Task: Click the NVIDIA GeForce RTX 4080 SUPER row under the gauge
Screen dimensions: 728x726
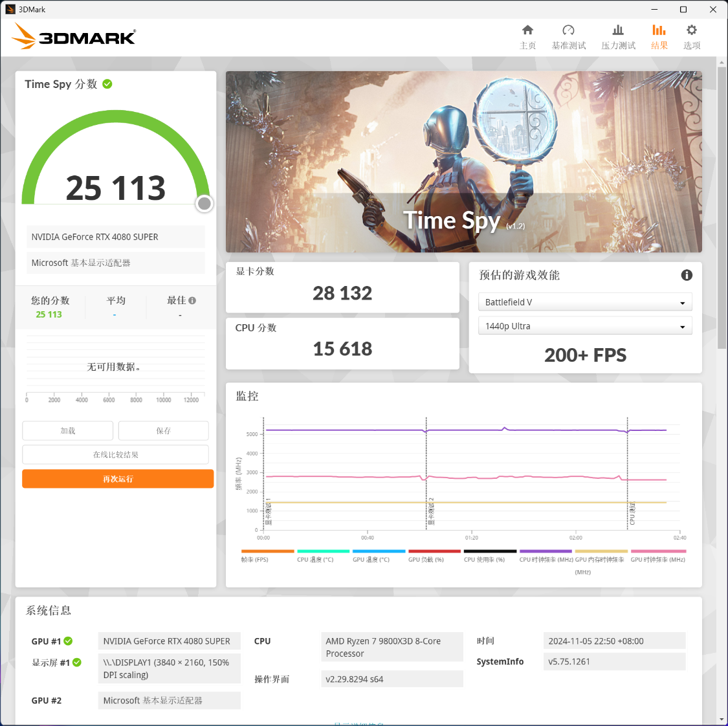Action: click(115, 237)
